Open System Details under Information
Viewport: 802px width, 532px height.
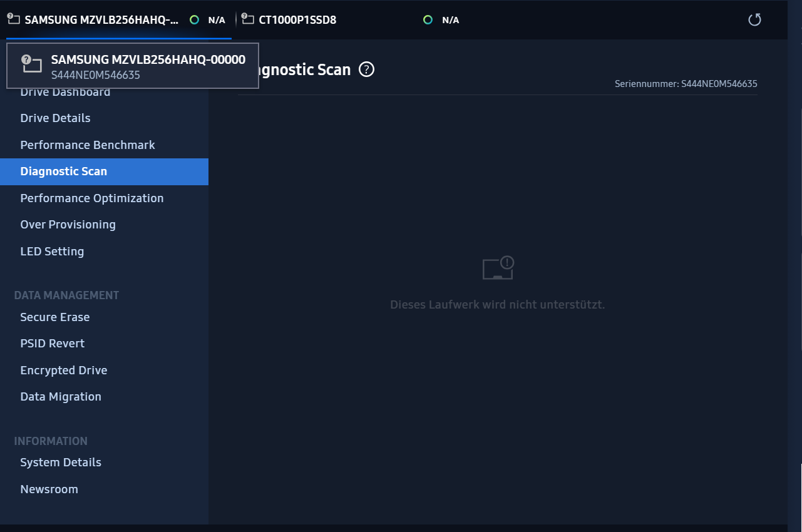(104, 463)
